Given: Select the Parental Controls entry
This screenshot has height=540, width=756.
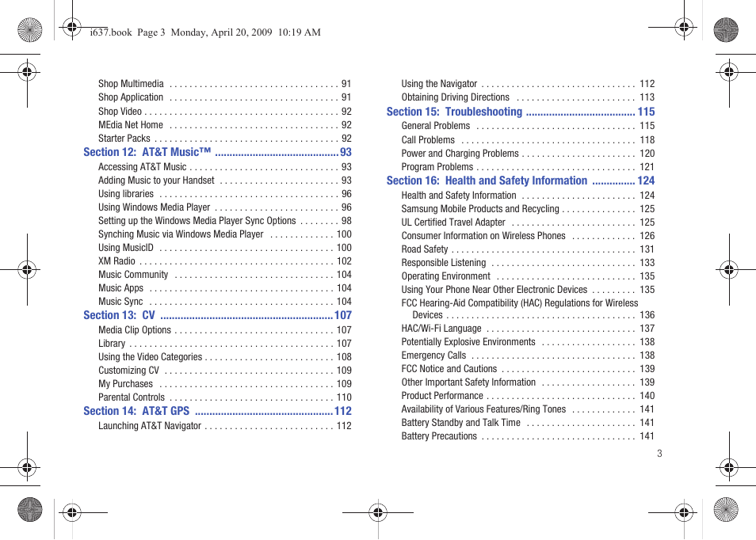Looking at the screenshot, I should [x=225, y=397].
